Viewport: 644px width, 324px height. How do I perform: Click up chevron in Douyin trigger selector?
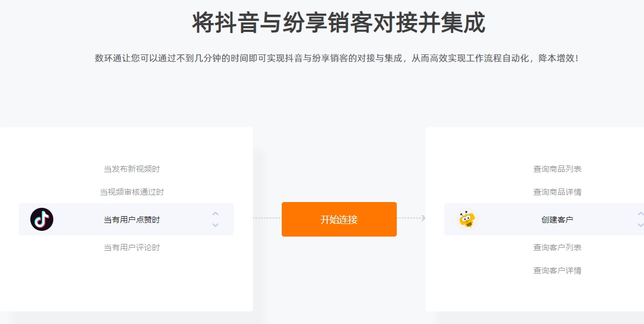tap(215, 214)
